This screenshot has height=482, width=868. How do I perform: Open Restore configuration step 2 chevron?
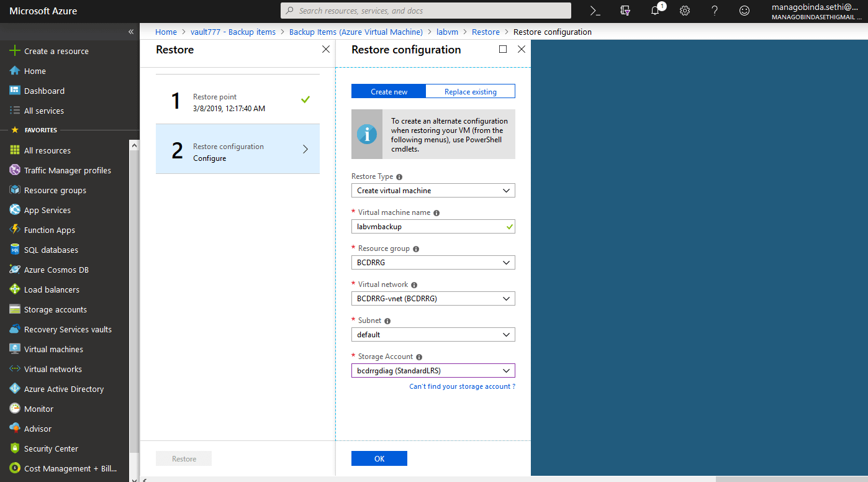(x=305, y=149)
